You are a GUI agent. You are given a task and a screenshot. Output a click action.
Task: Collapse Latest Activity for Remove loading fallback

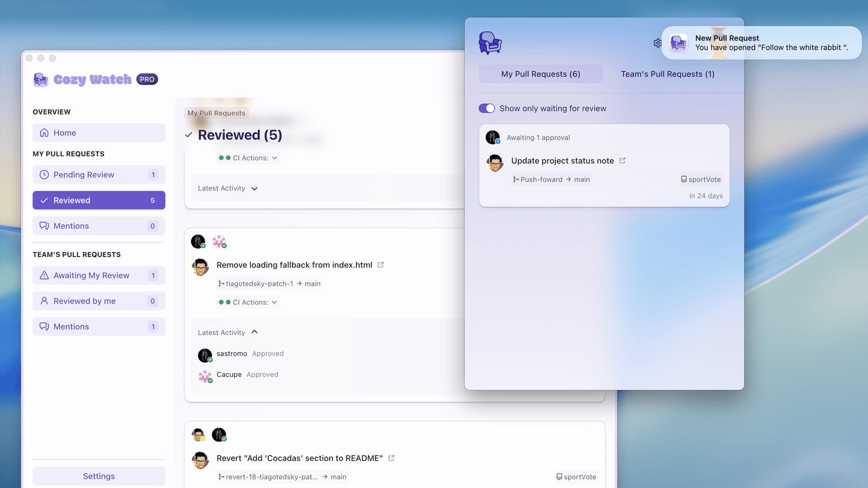click(254, 332)
